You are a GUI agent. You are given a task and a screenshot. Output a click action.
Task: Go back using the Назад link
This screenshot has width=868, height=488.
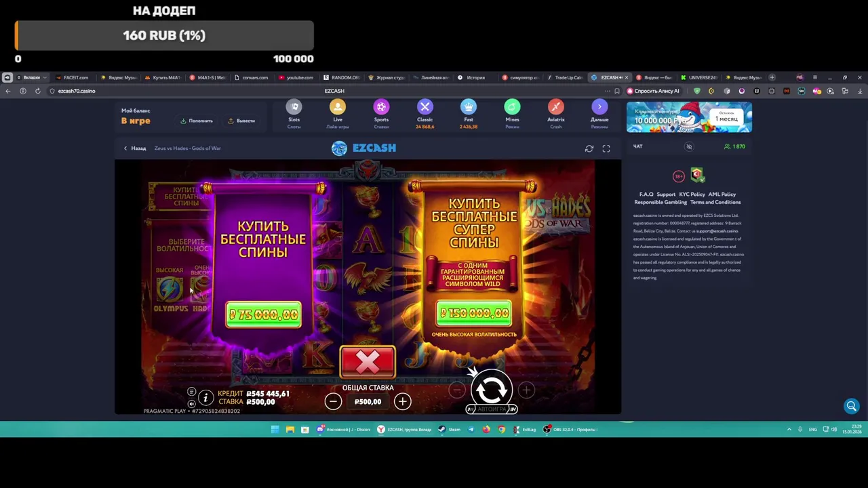(x=134, y=148)
